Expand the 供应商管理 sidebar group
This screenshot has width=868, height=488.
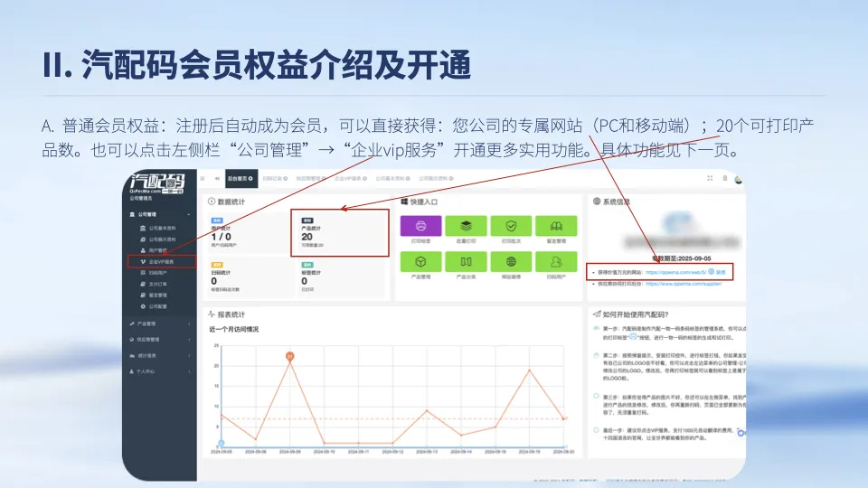(159, 340)
